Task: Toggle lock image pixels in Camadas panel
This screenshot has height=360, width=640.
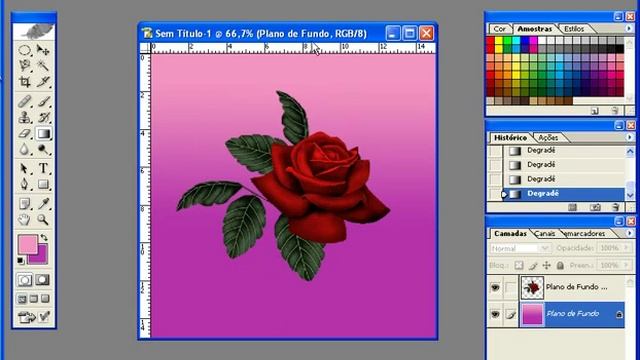Action: point(533,265)
